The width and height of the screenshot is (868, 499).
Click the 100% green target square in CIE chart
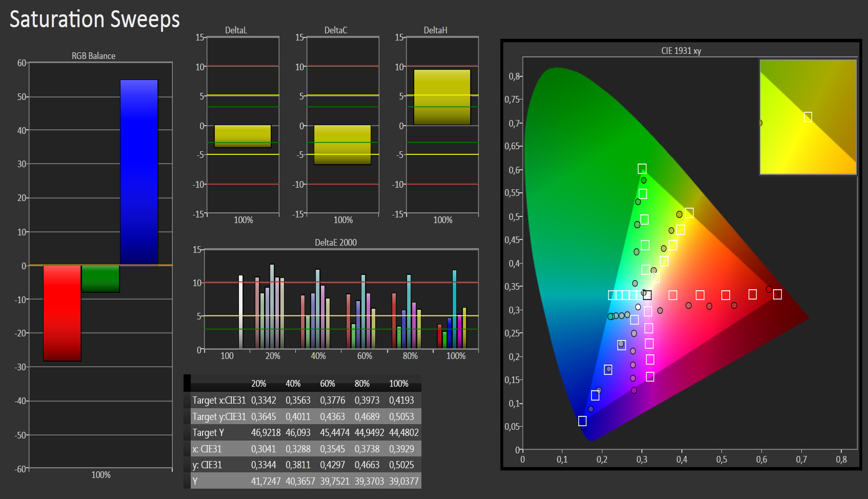(x=642, y=169)
